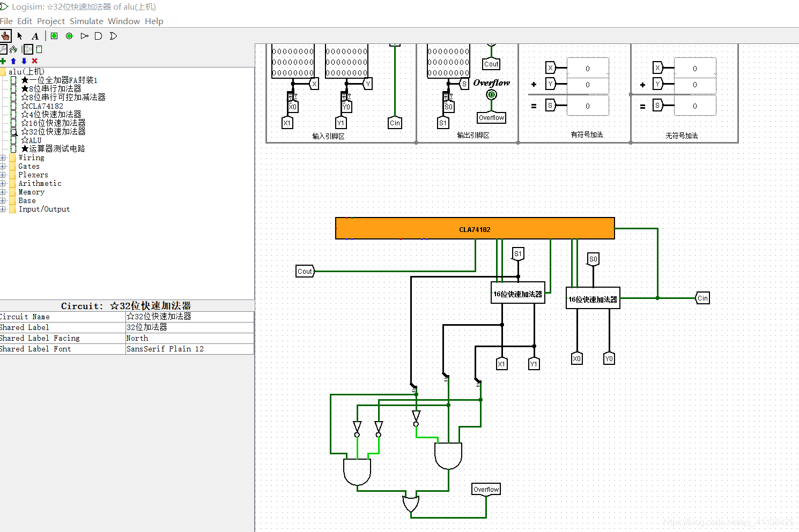Select the ☆ALU circuit
This screenshot has height=532, width=799.
(31, 140)
